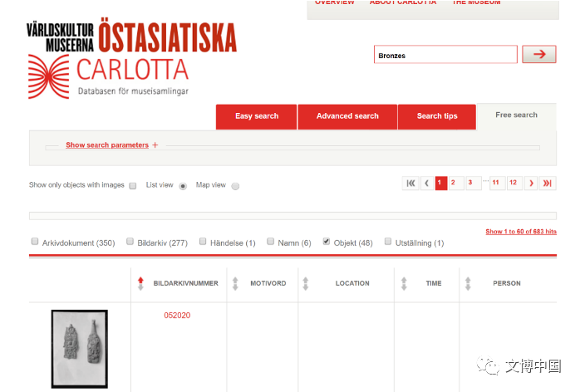Viewport: 580px width, 392px height.
Task: Open the About Carlotta menu item
Action: coord(403,2)
